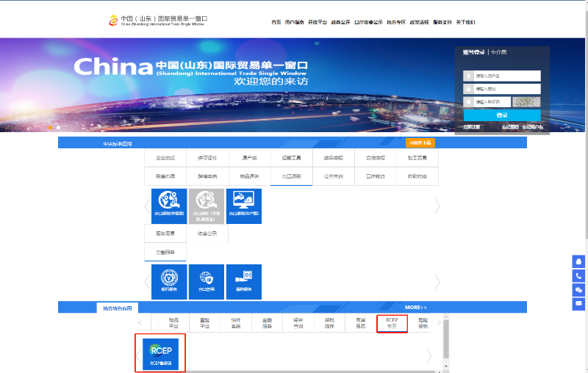Click the blue 登录 login button
The height and width of the screenshot is (373, 588).
502,115
